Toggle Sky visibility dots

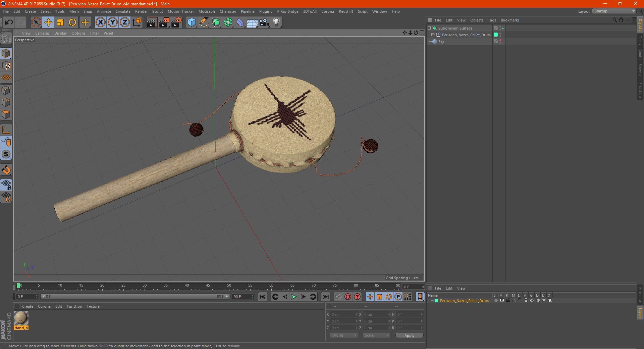pos(500,42)
